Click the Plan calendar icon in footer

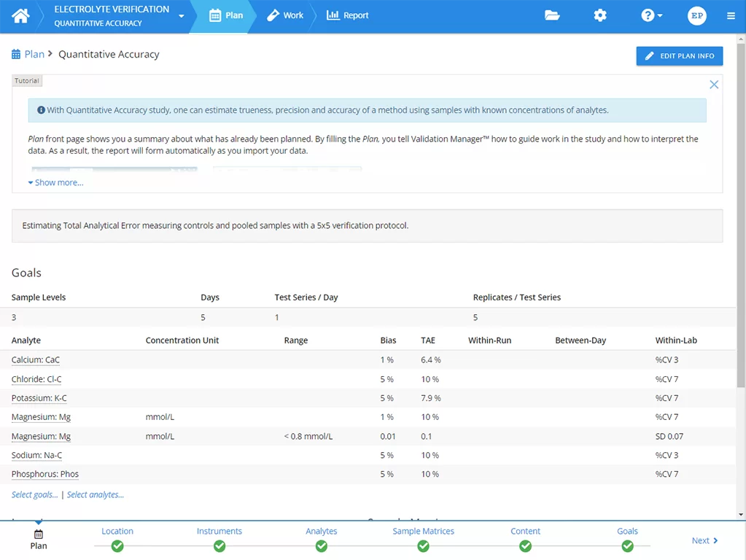tap(39, 534)
